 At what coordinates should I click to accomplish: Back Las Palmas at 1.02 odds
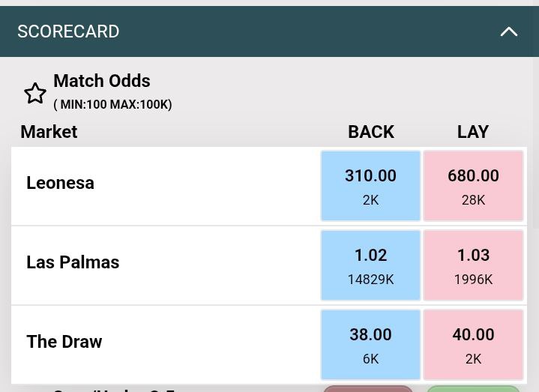pyautogui.click(x=370, y=265)
